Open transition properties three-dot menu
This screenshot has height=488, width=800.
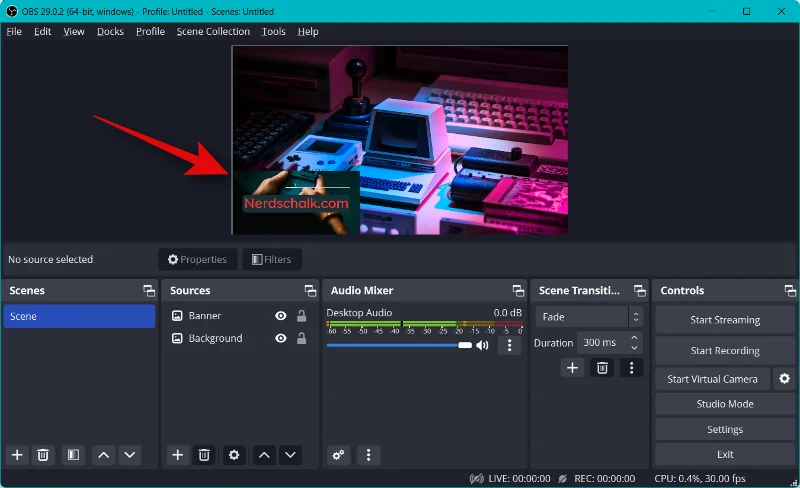click(632, 368)
